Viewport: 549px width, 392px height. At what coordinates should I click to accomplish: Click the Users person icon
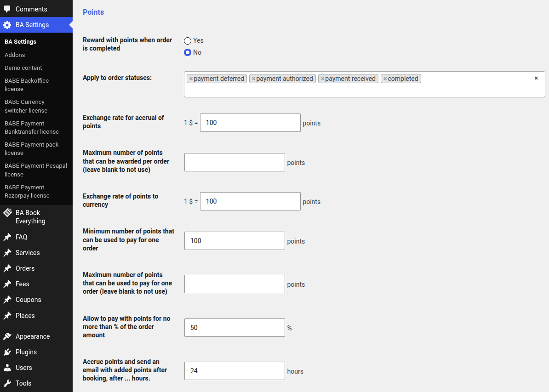(x=7, y=368)
